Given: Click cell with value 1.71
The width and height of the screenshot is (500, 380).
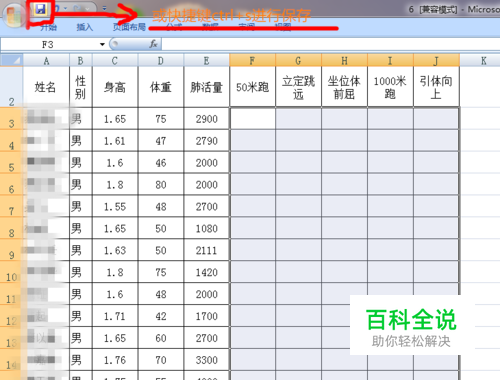Looking at the screenshot, I should coord(115,316).
